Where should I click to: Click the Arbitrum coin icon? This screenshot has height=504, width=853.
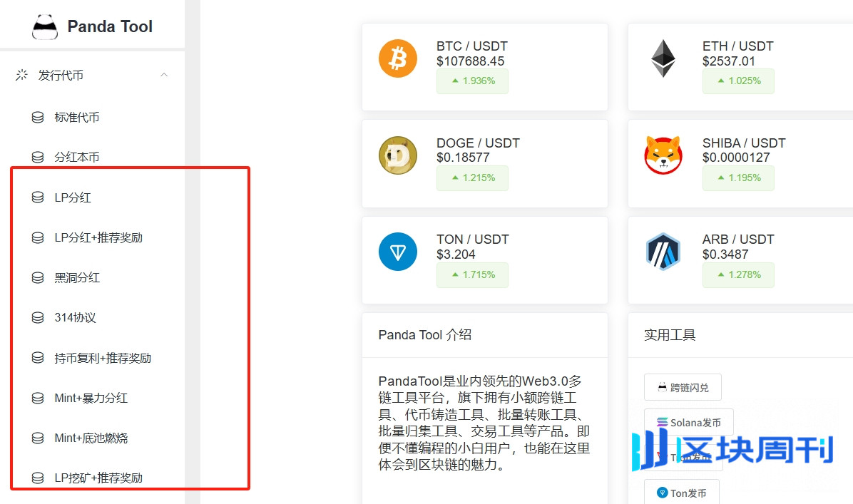663,252
